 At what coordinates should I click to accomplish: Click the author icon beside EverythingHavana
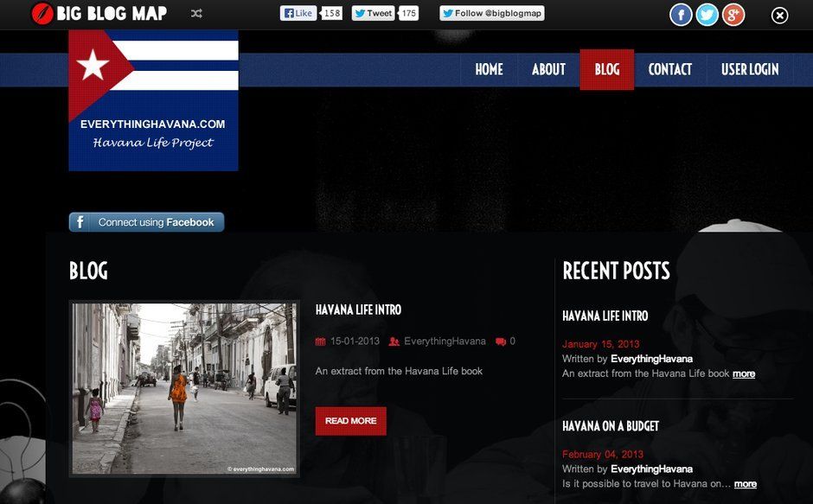click(x=394, y=341)
